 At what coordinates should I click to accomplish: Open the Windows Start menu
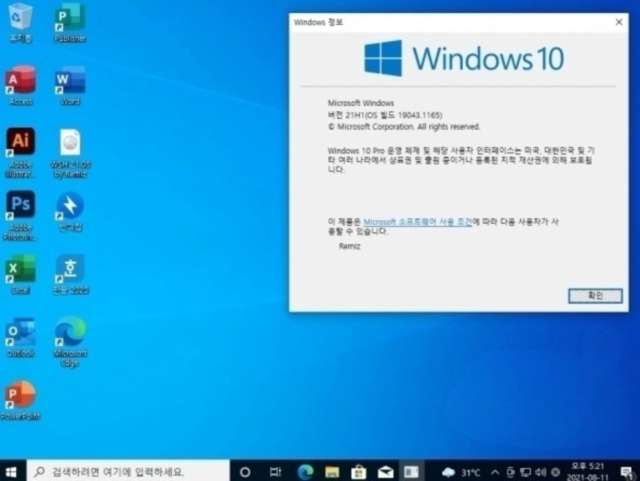pos(12,471)
